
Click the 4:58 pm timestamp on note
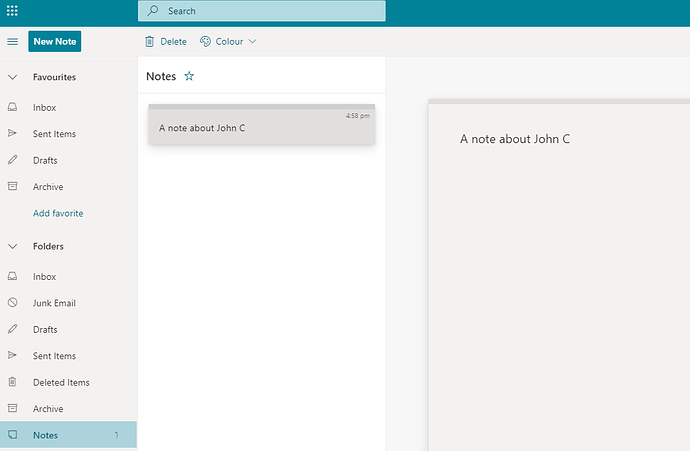click(358, 116)
